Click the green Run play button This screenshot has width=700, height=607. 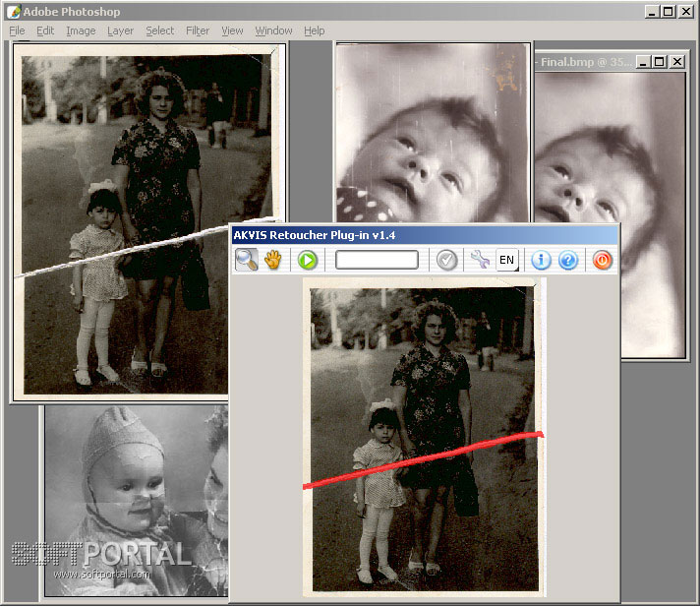point(308,260)
